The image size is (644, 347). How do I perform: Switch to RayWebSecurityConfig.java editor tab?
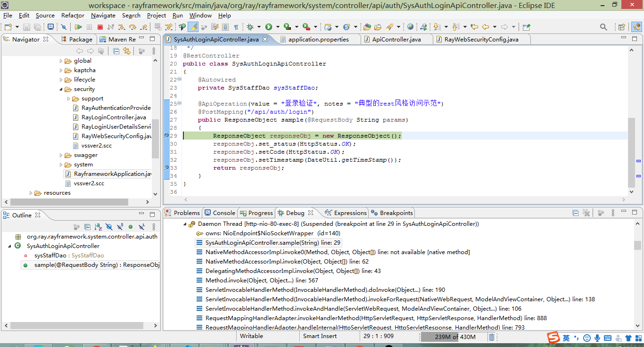(x=481, y=39)
